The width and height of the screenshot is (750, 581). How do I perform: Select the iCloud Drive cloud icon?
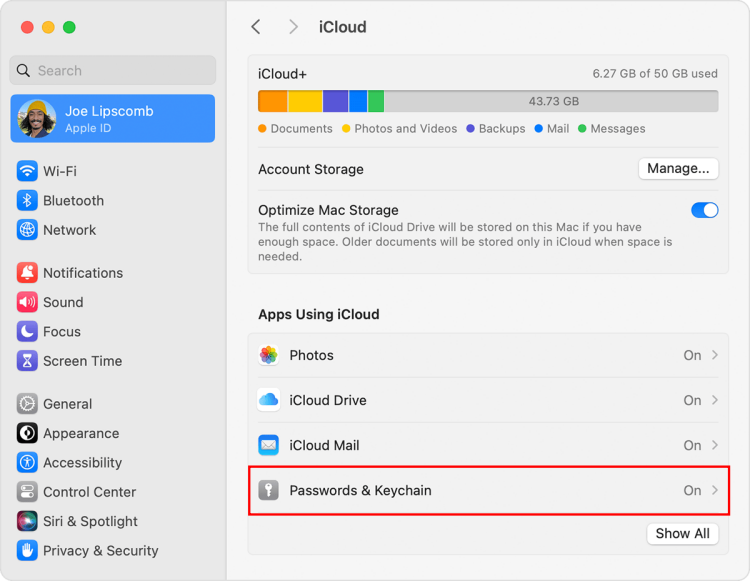pyautogui.click(x=268, y=400)
